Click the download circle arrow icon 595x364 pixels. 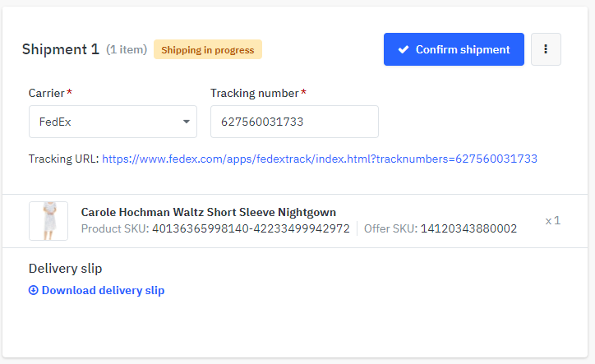(x=34, y=290)
